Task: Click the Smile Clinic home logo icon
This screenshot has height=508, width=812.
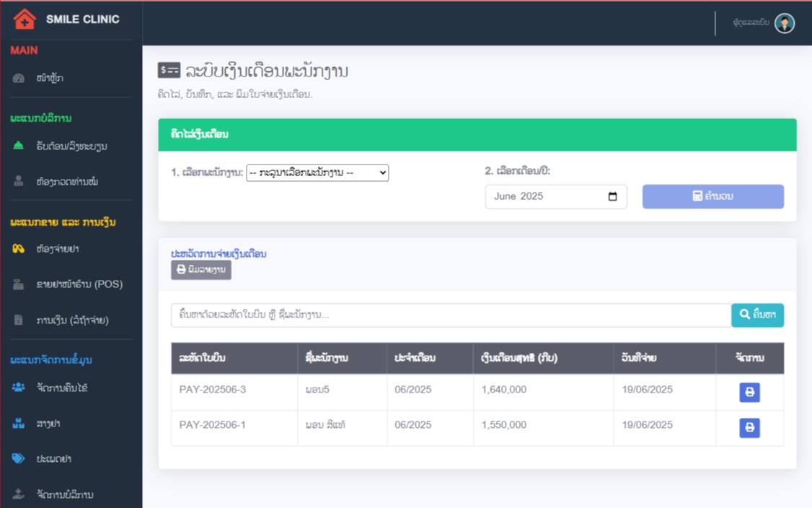Action: click(x=25, y=19)
